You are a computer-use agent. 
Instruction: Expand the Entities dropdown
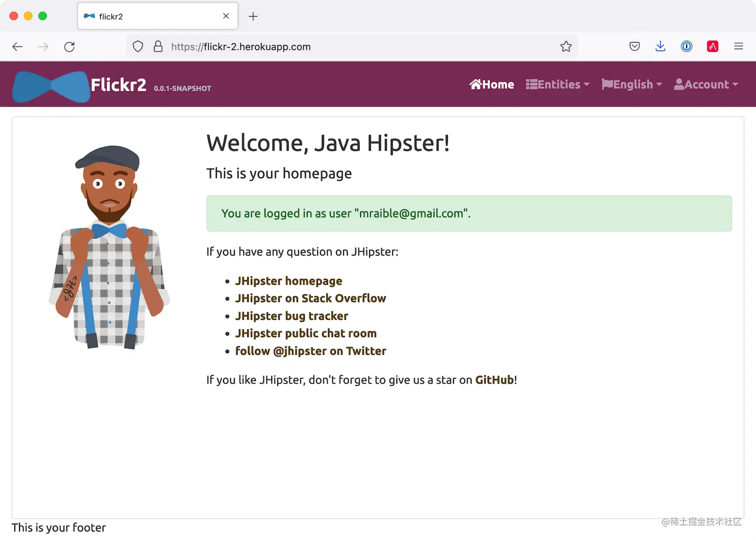(557, 84)
